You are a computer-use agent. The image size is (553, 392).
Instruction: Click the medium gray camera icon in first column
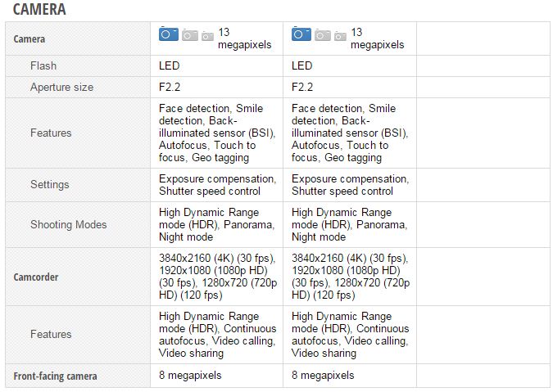[190, 35]
